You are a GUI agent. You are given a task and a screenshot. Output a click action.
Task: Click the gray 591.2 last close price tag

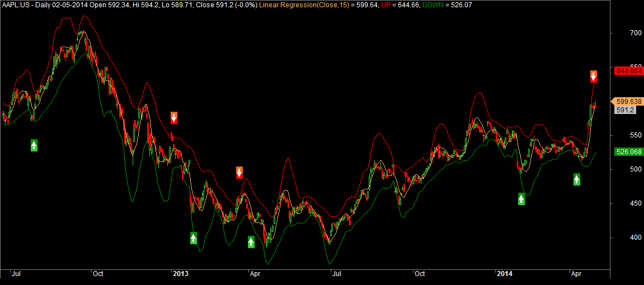[626, 110]
